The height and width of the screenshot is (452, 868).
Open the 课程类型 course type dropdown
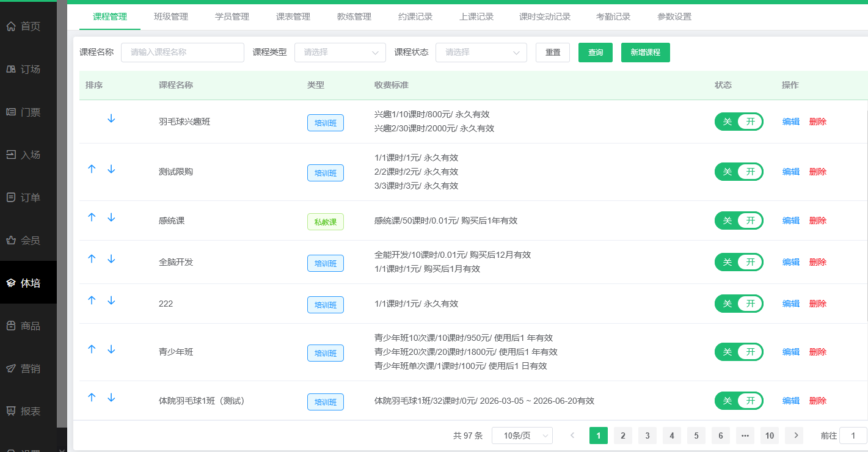(x=340, y=53)
